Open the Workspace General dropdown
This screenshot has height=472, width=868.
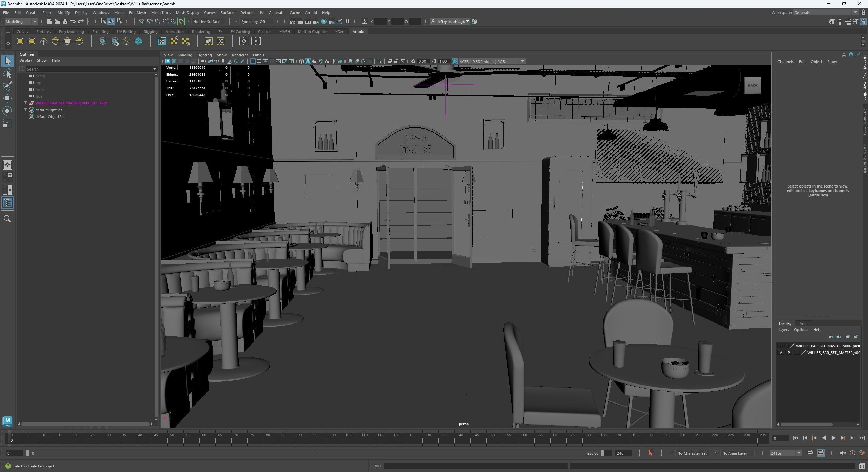(826, 12)
